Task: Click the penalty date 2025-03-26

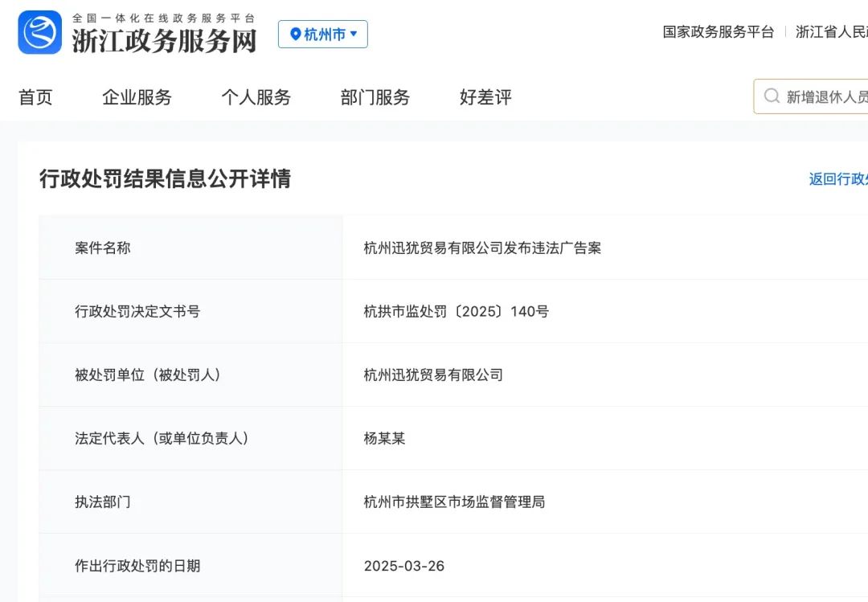Action: click(404, 566)
